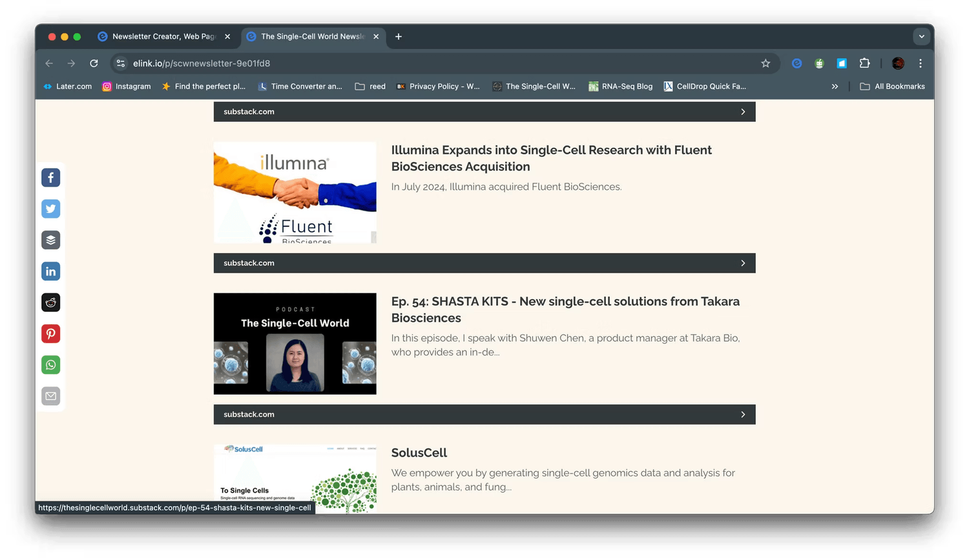Open the RNA-Seq Blog bookmark

[x=620, y=87]
